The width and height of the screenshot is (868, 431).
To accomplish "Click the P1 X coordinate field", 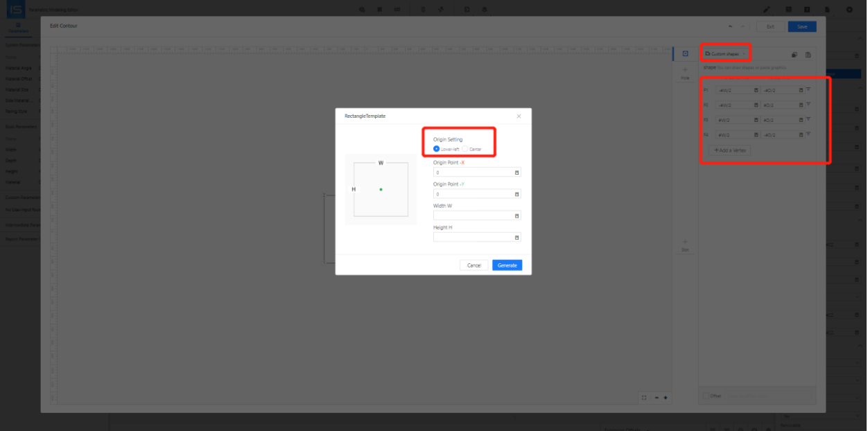I will click(x=738, y=90).
